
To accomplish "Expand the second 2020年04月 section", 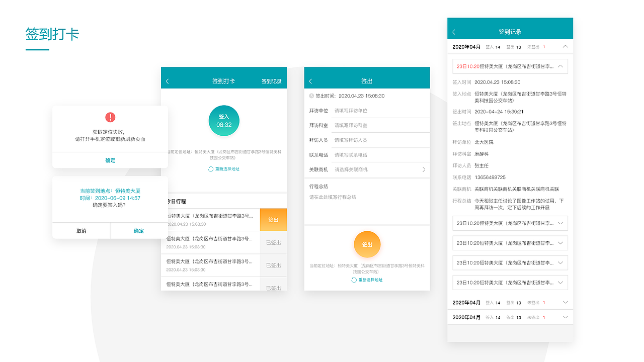I will point(565,303).
